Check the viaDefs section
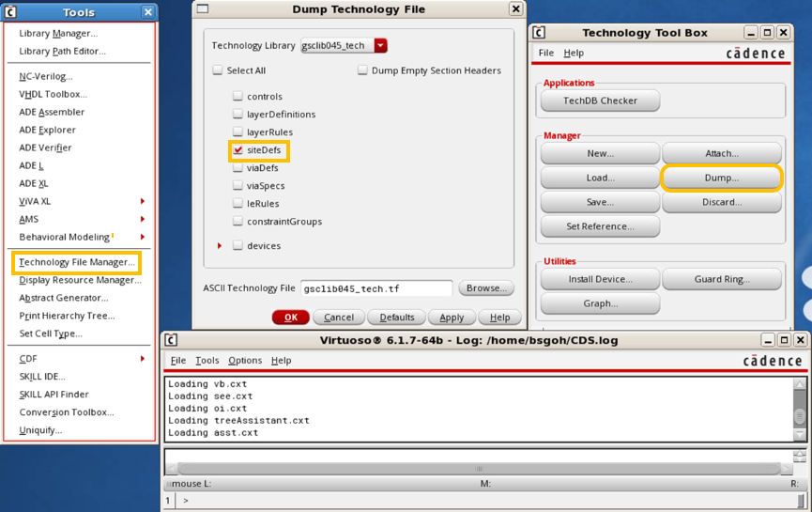This screenshot has width=812, height=512. (x=237, y=167)
